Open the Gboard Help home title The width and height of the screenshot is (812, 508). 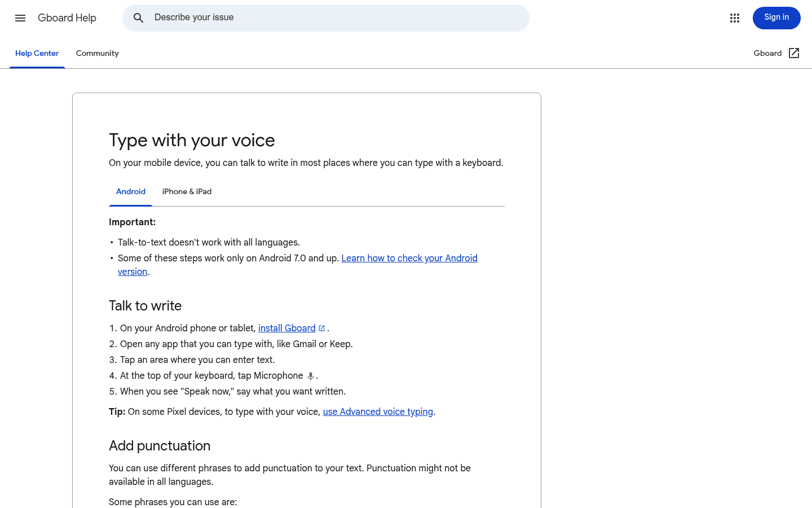(x=67, y=18)
